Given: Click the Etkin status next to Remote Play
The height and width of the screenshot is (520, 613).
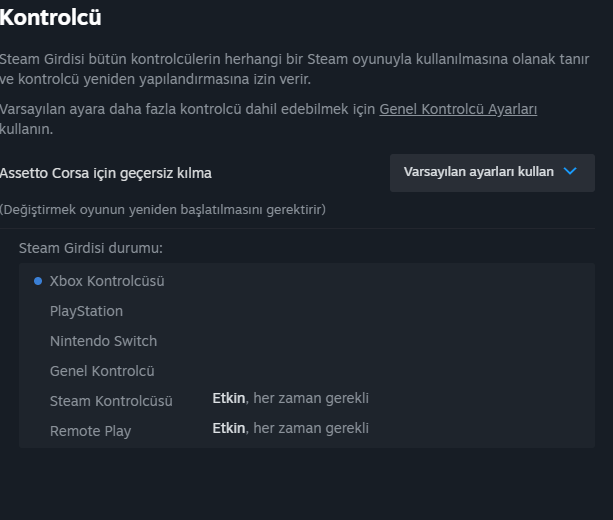Looking at the screenshot, I should [228, 428].
